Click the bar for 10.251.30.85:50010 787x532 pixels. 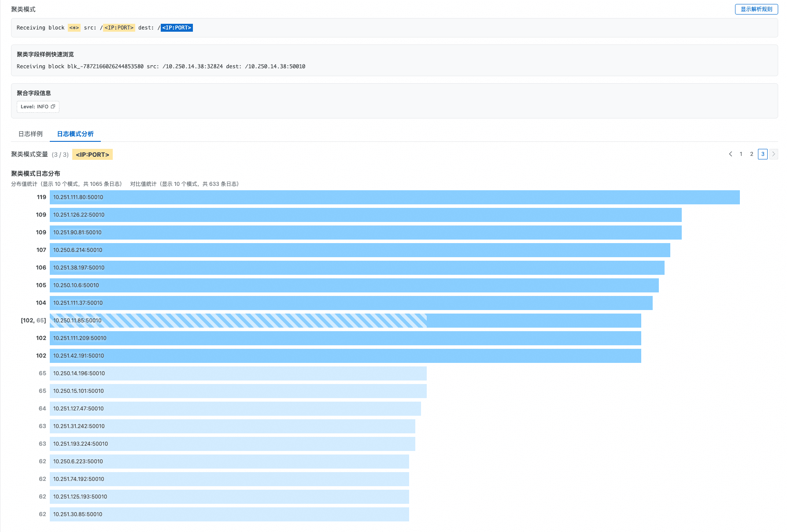(x=229, y=514)
